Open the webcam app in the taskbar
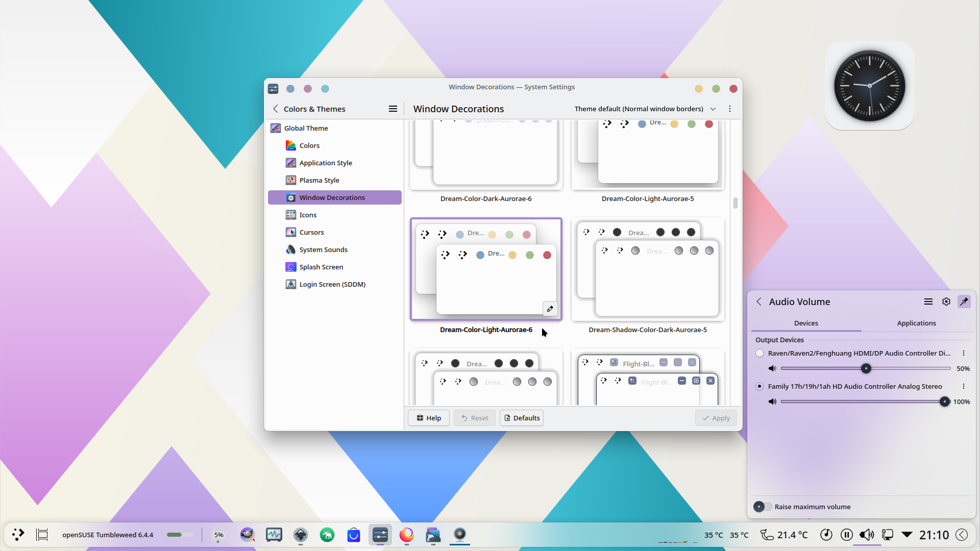The height and width of the screenshot is (551, 980). tap(460, 535)
